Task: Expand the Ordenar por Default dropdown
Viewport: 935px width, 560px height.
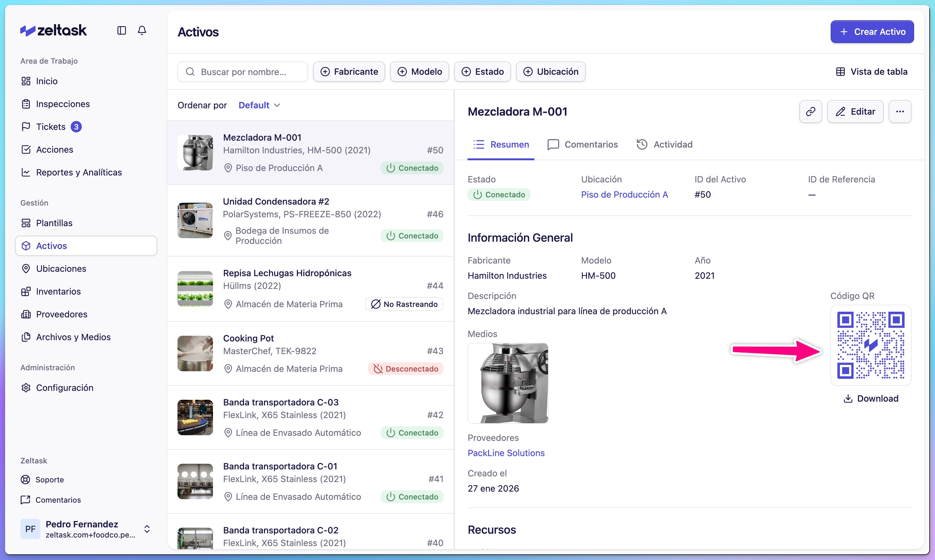Action: [260, 105]
